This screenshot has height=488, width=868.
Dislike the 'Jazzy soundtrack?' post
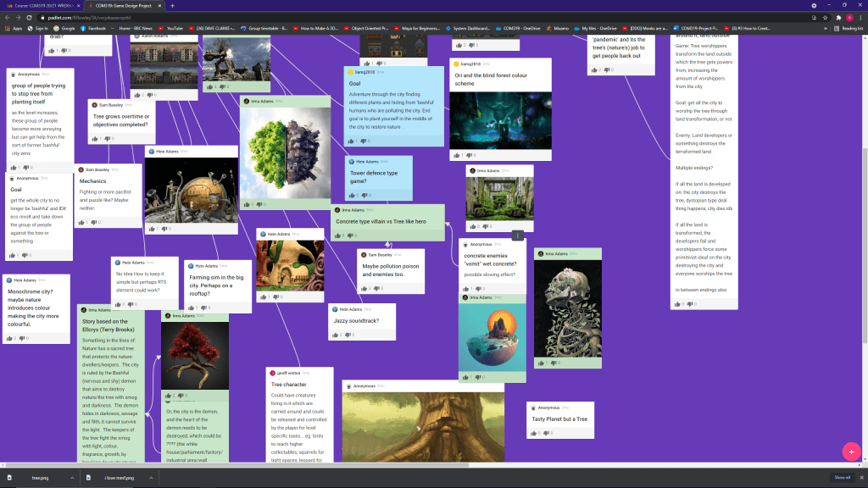click(348, 336)
